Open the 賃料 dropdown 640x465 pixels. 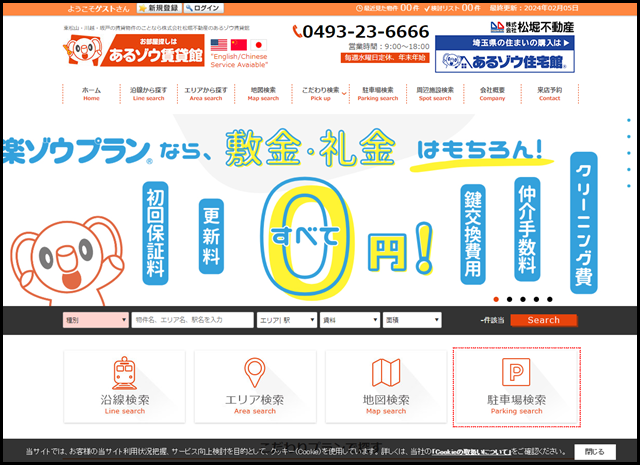point(350,320)
